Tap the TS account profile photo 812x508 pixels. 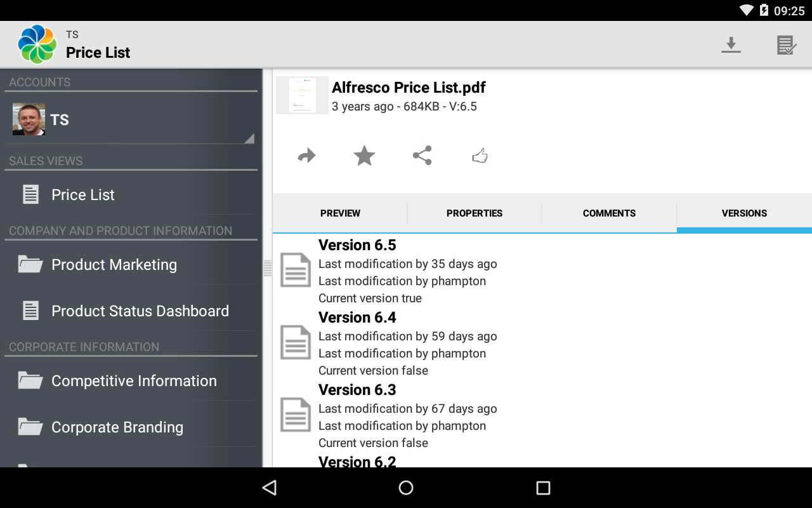click(x=29, y=119)
